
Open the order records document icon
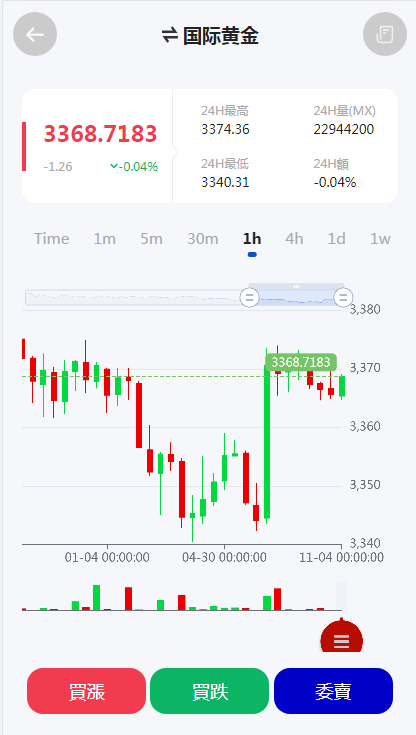(x=385, y=34)
